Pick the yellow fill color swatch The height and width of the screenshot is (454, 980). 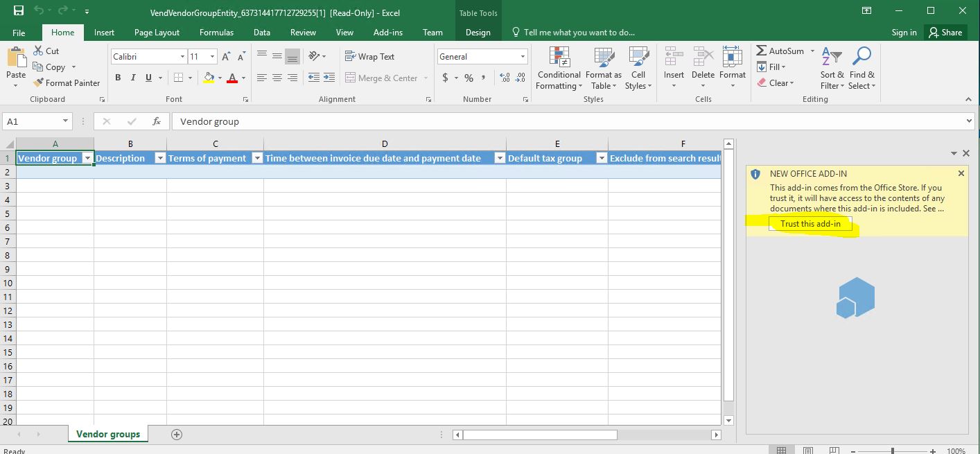pyautogui.click(x=209, y=78)
